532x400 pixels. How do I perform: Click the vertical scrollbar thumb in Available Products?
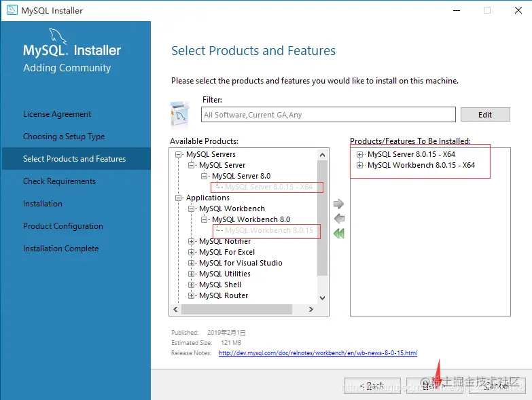point(322,218)
